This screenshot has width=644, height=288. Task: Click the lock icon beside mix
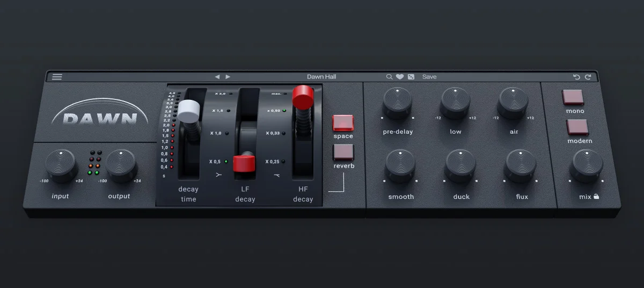(x=596, y=197)
